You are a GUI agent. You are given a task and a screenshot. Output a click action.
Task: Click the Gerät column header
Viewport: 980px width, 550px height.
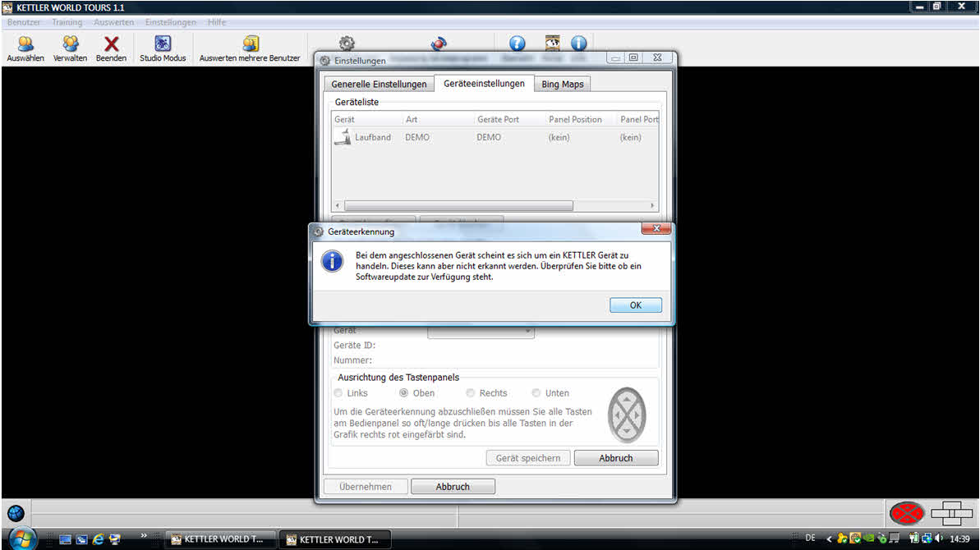coord(367,119)
